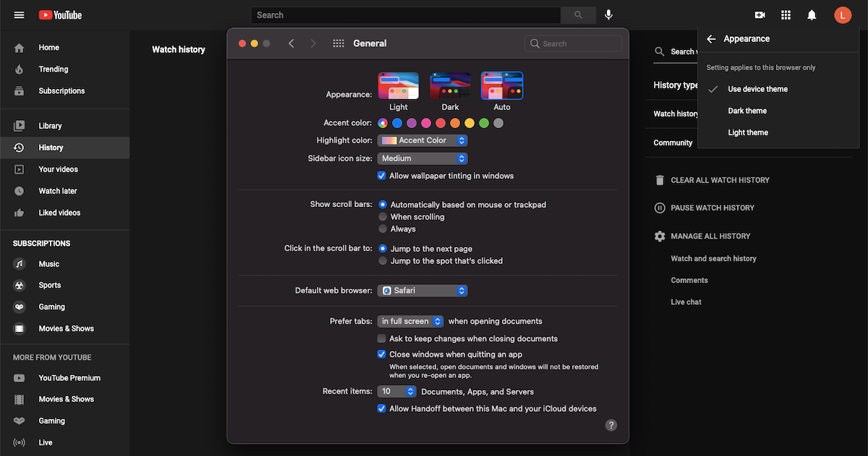Click the Watch later sidebar icon
Viewport: 868px width, 456px height.
20,190
